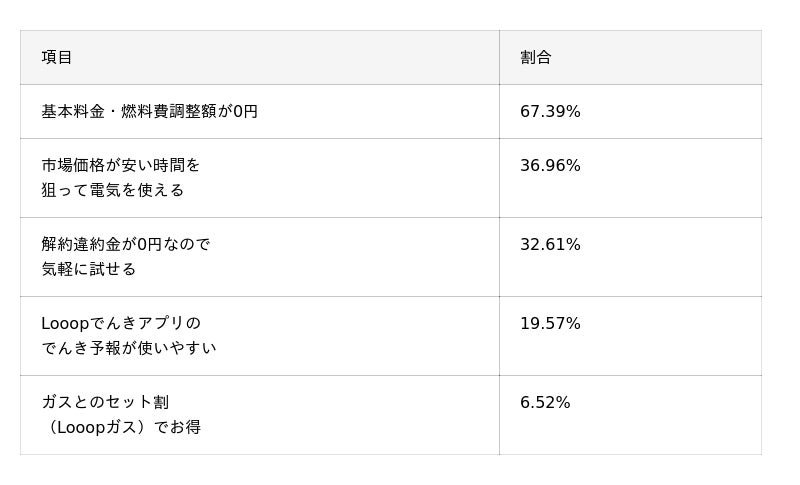This screenshot has width=800, height=485.
Task: Select the 32.61% value
Action: (550, 244)
